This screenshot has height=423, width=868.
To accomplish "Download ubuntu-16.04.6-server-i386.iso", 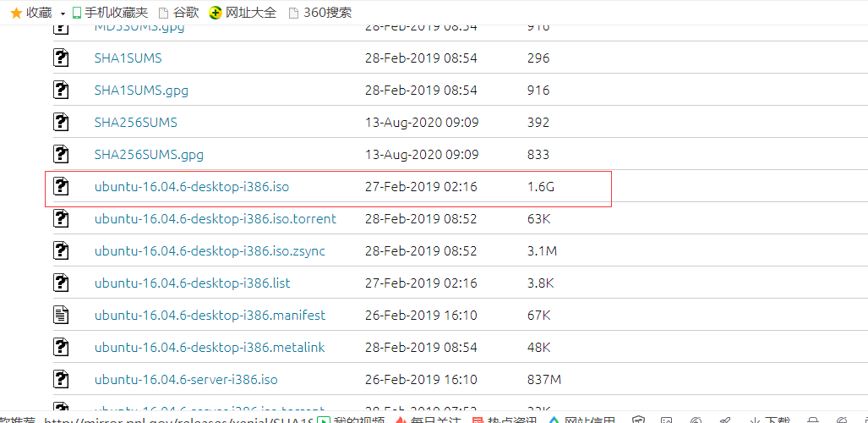I will pos(186,380).
